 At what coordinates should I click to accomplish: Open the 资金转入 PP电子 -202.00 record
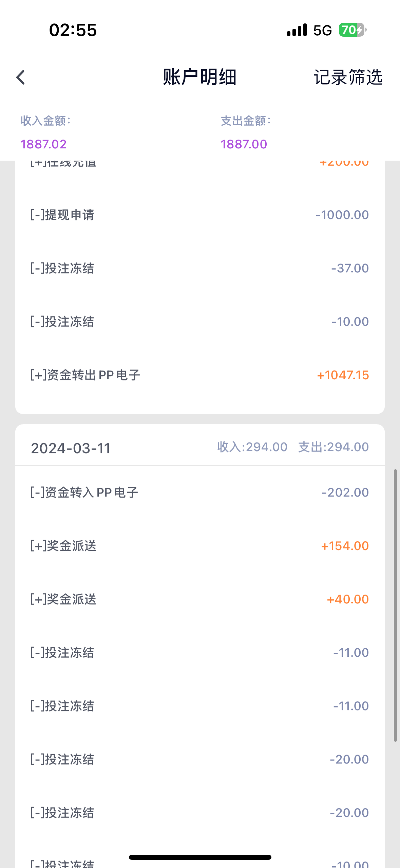click(199, 492)
